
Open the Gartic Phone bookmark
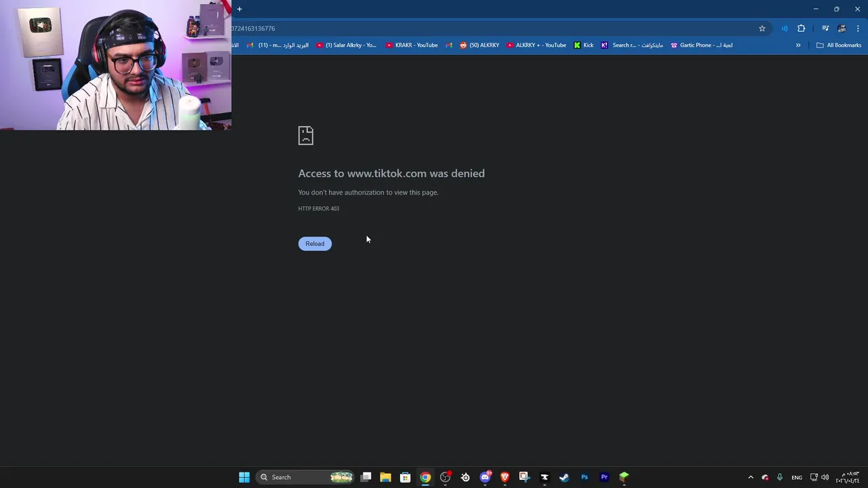701,45
